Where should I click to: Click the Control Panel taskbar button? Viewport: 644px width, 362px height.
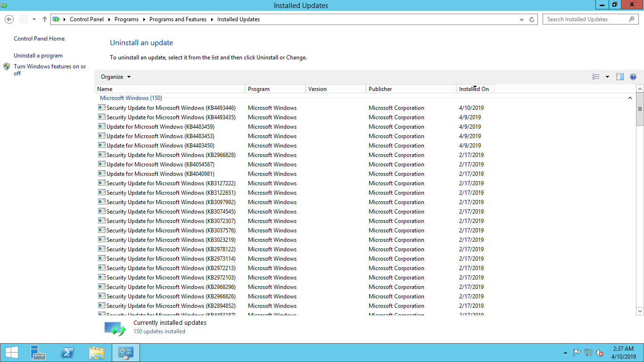tap(126, 353)
